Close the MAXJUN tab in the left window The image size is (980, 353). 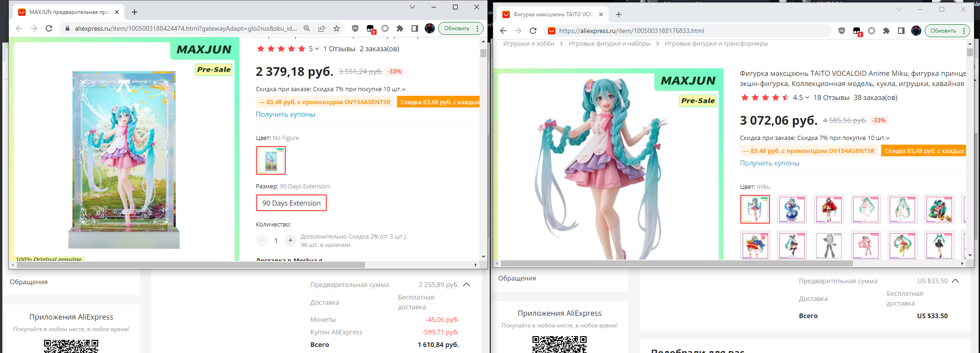click(117, 12)
